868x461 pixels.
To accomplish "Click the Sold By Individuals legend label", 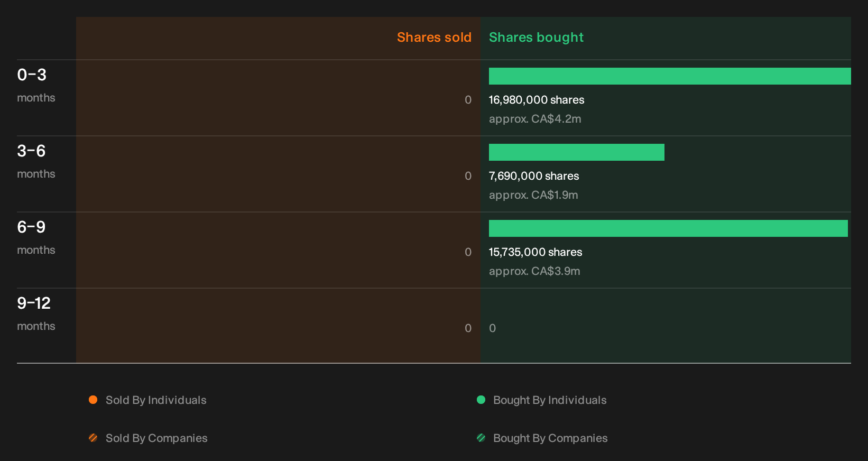I will 156,400.
